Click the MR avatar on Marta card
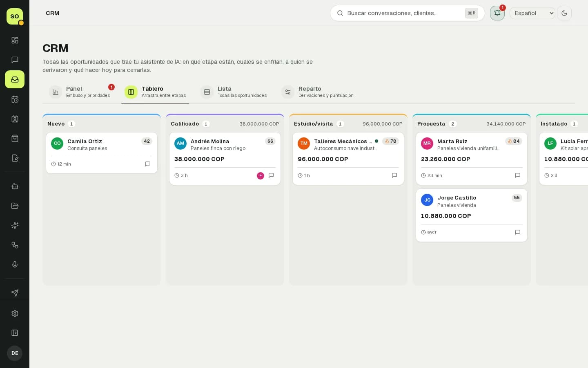The height and width of the screenshot is (368, 588). pyautogui.click(x=427, y=144)
